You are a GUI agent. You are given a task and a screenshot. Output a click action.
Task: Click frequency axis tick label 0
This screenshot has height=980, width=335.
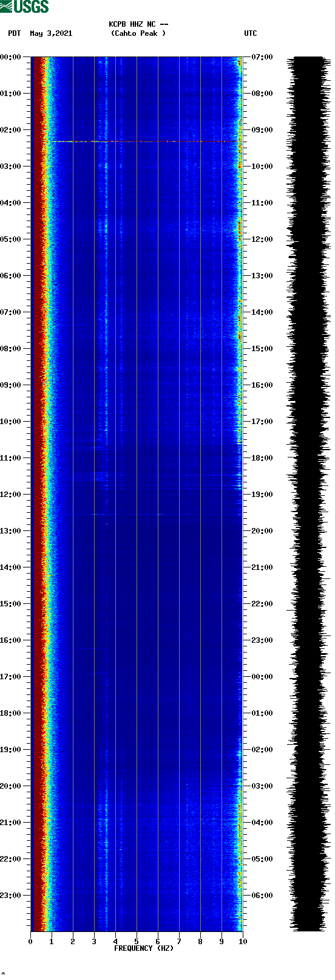click(30, 942)
